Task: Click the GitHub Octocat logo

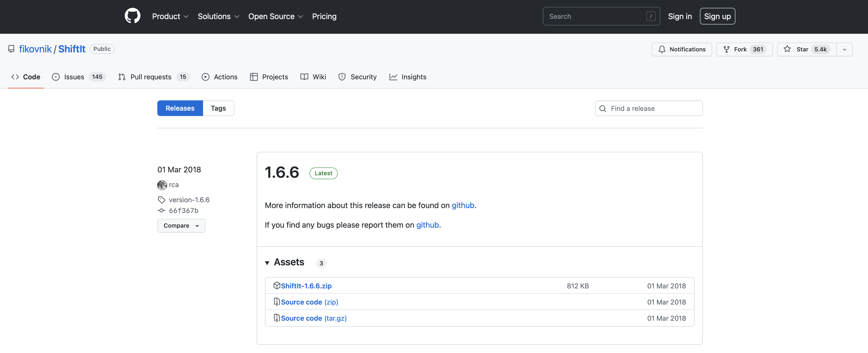Action: pos(132,16)
